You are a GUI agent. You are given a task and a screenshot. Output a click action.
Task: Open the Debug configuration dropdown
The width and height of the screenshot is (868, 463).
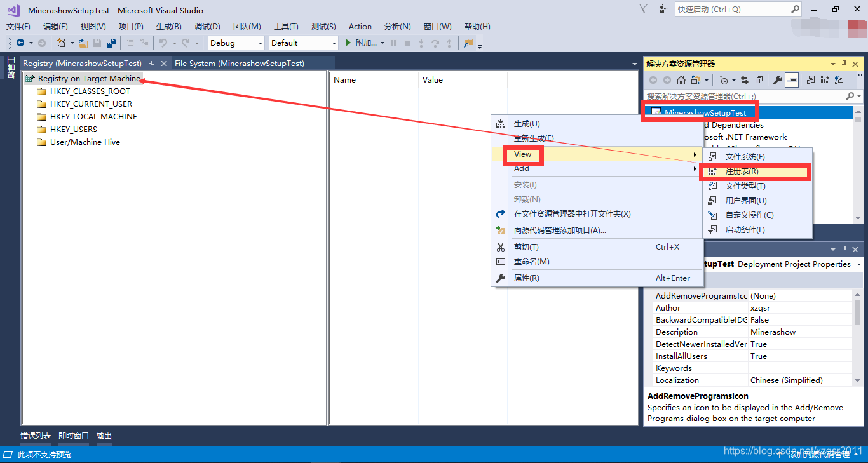click(x=260, y=43)
